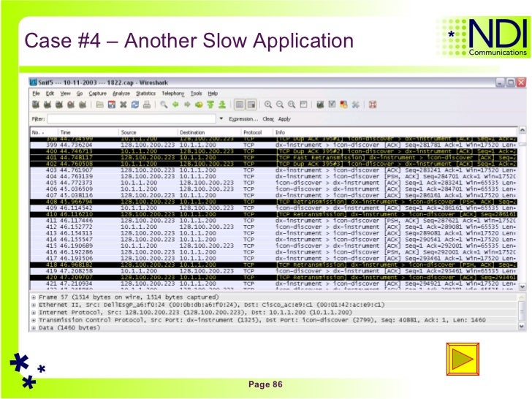Zoom in the packet text
Viewport: 532px width, 399px height.
(268, 104)
